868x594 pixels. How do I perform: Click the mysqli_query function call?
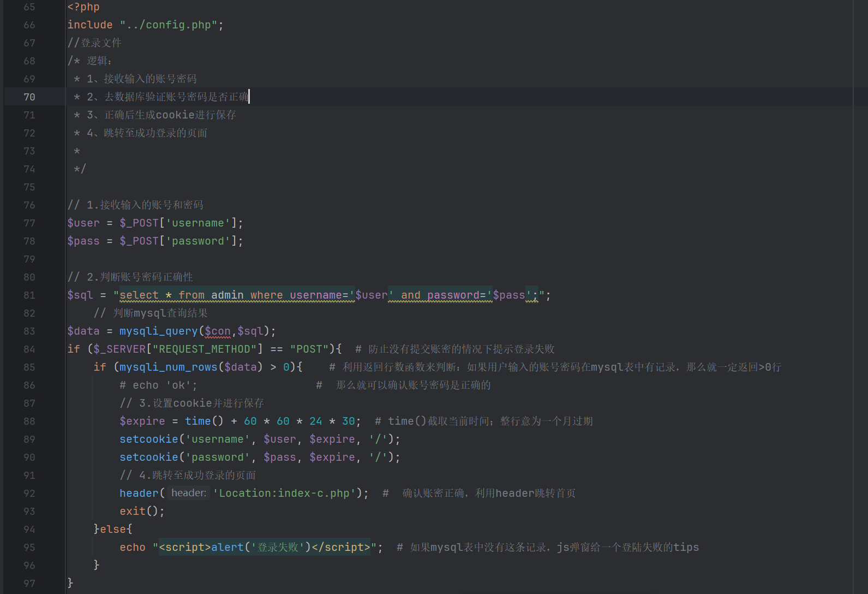[x=159, y=331]
